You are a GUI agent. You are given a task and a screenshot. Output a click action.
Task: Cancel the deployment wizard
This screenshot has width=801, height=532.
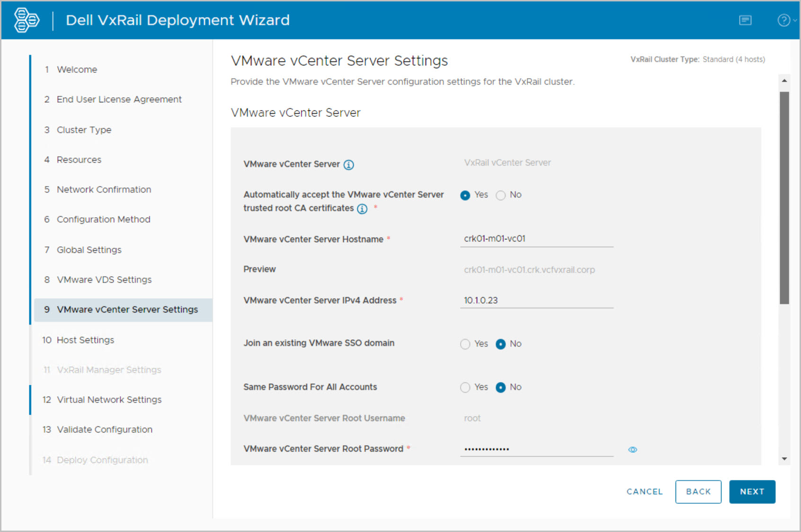click(x=644, y=492)
